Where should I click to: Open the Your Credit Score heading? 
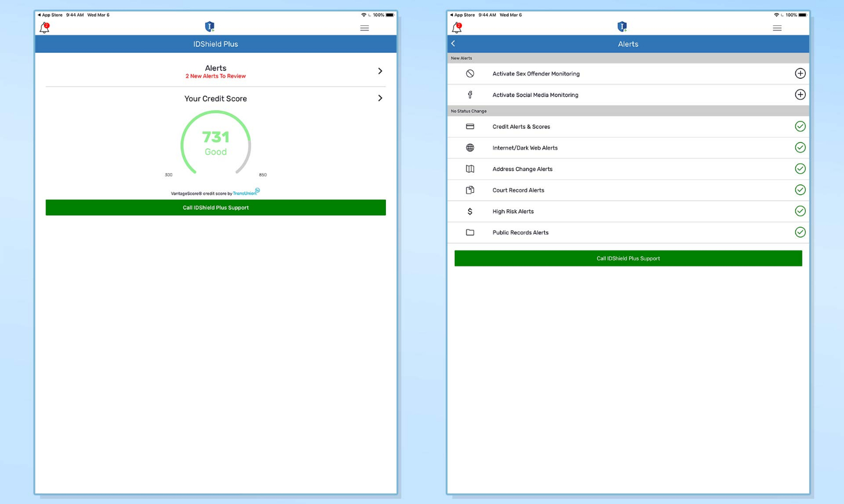pos(216,98)
